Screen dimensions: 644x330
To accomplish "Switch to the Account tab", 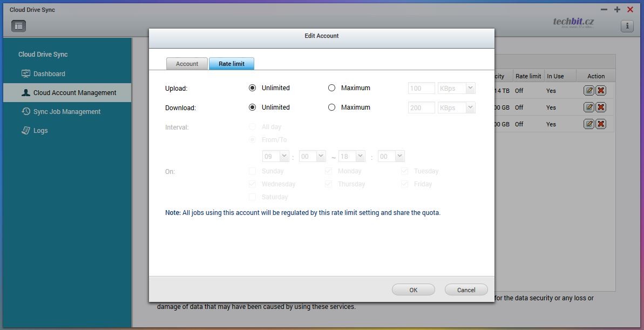I will (x=187, y=64).
